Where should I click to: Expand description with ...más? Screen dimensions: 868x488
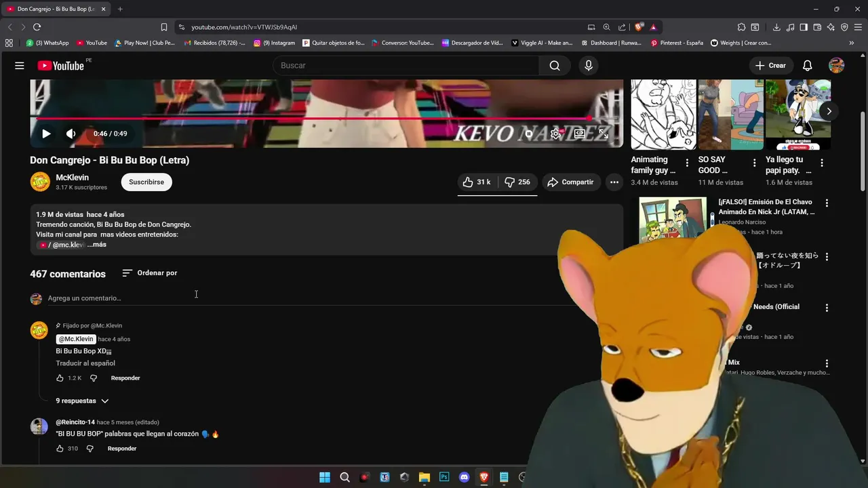point(97,245)
